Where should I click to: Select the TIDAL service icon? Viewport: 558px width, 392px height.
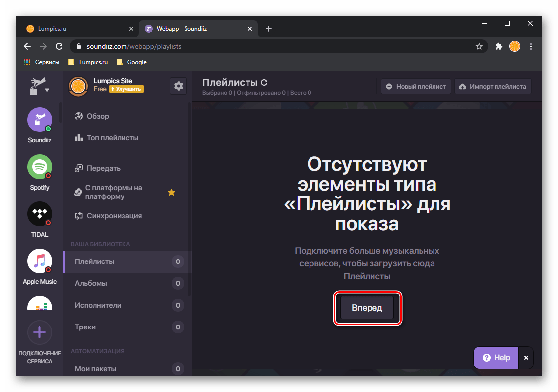(x=39, y=214)
